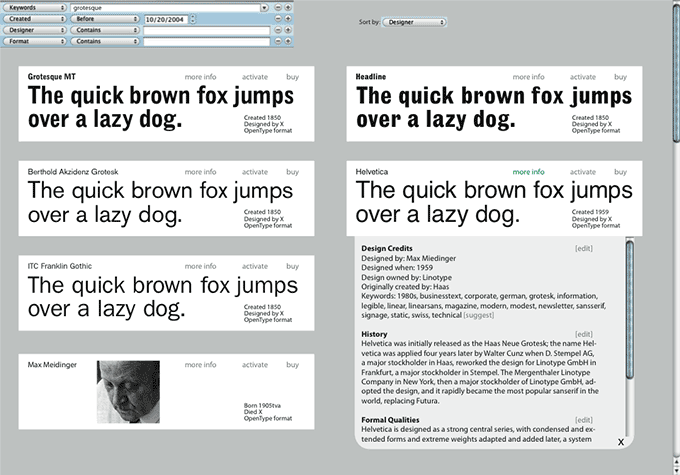The width and height of the screenshot is (680, 475).
Task: Close the Helvetica info panel with X
Action: (x=621, y=442)
